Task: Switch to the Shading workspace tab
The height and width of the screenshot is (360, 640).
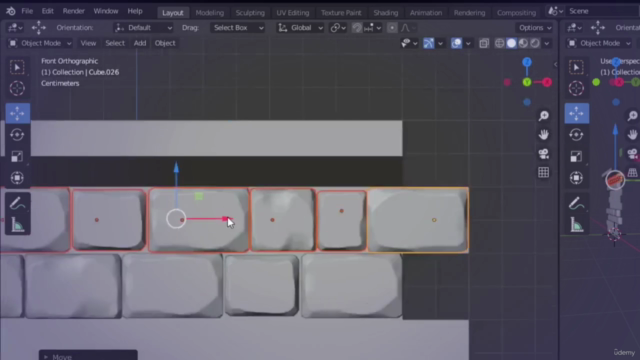Action: coord(385,13)
